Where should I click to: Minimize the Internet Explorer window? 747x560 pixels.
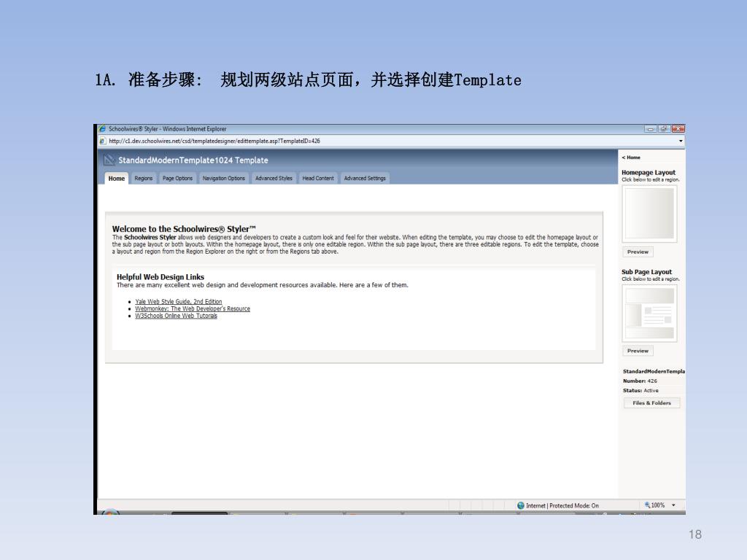point(650,129)
